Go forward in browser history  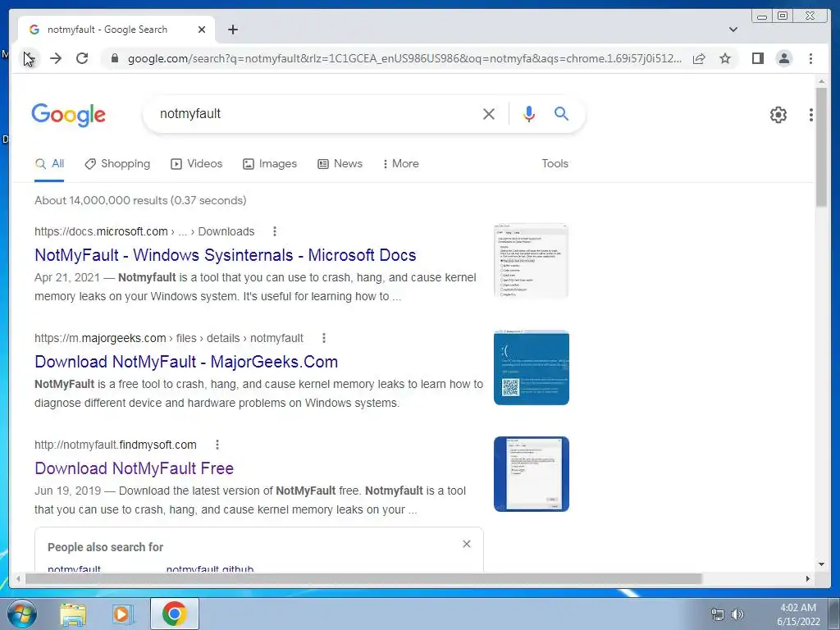click(x=56, y=58)
